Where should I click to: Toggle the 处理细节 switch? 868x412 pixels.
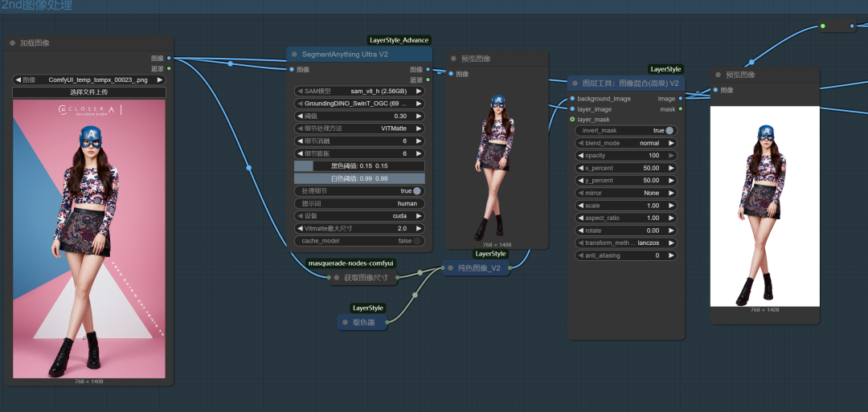416,191
